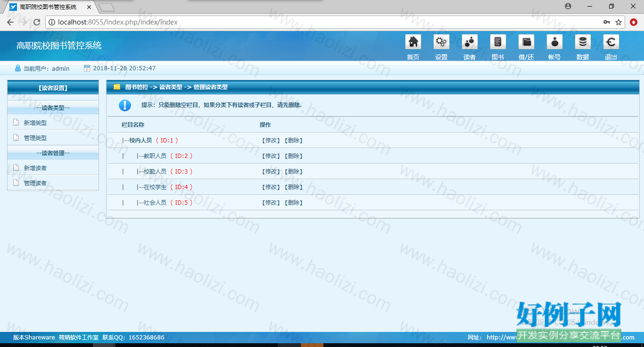Screen dimensions: 644x347
Task: Click the 栏目名称 column header
Action: [133, 125]
